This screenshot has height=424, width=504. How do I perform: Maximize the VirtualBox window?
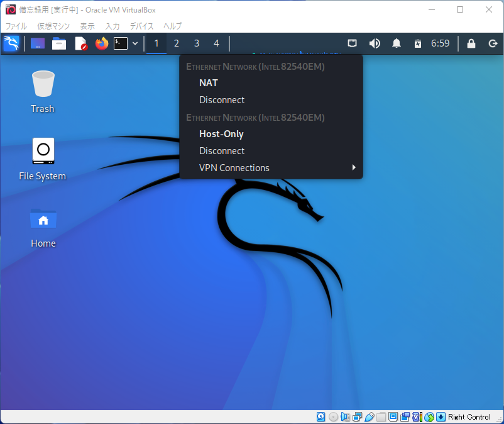click(x=460, y=9)
